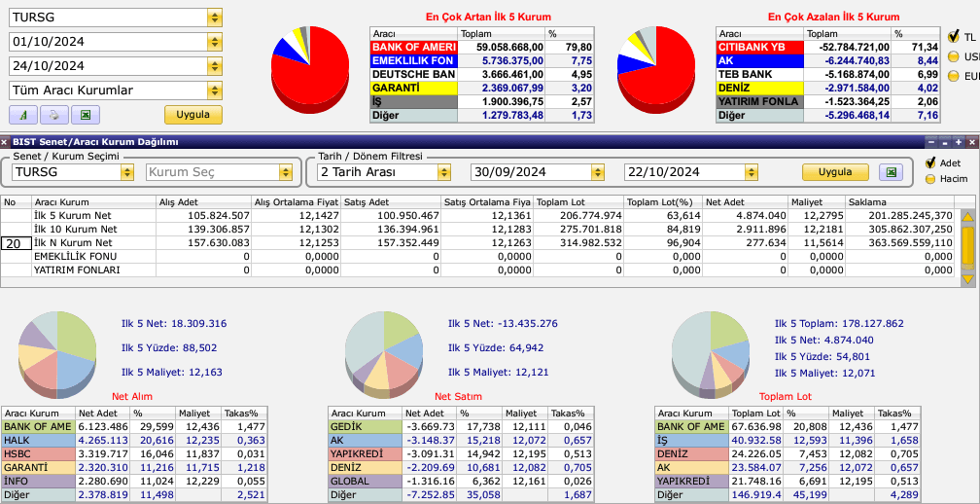Image resolution: width=980 pixels, height=504 pixels.
Task: Open the 22/10/2024 date dropdown
Action: click(752, 172)
